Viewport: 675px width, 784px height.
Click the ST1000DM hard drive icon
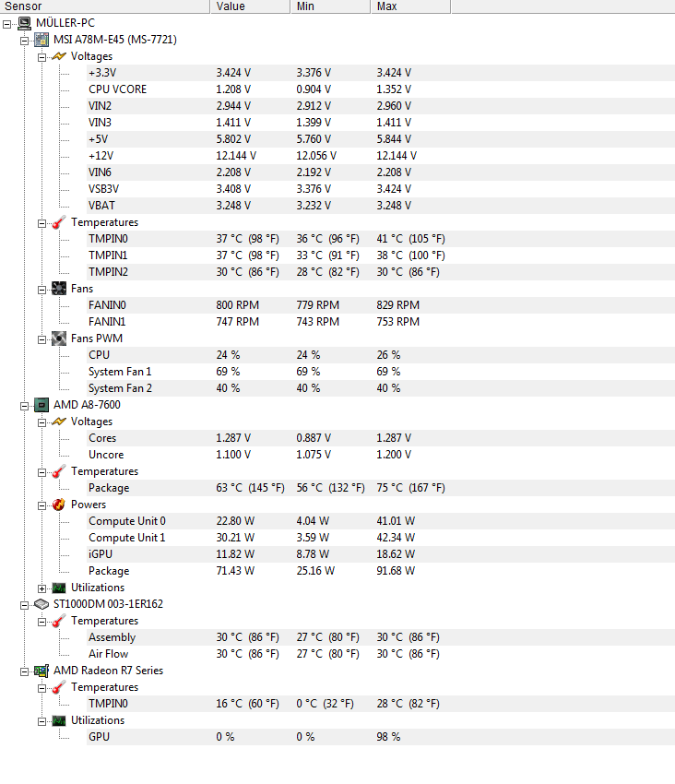pyautogui.click(x=41, y=604)
